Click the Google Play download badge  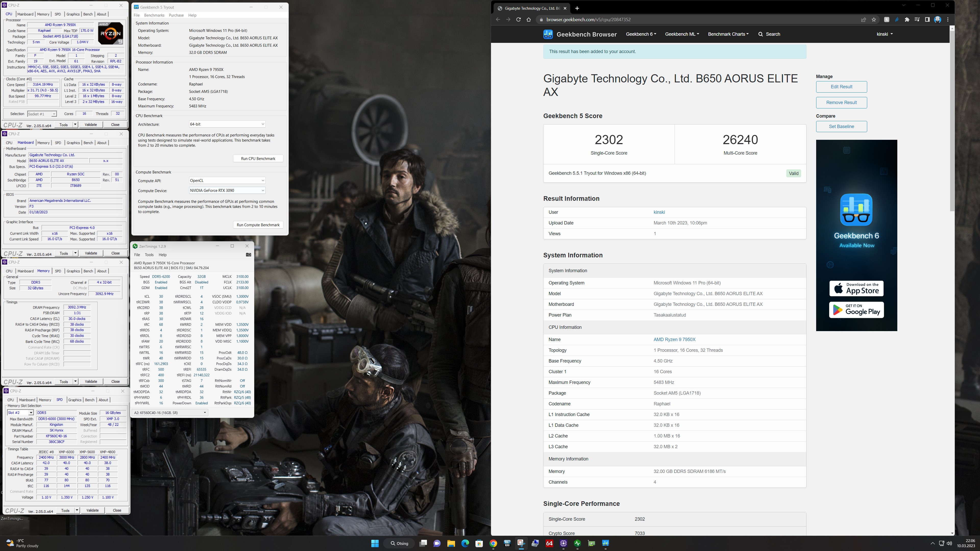click(x=856, y=310)
